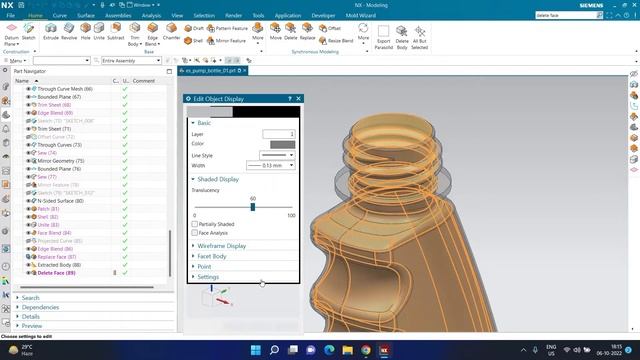The image size is (640, 360).
Task: Open File Explorer from the taskbar
Action: [x=347, y=350]
